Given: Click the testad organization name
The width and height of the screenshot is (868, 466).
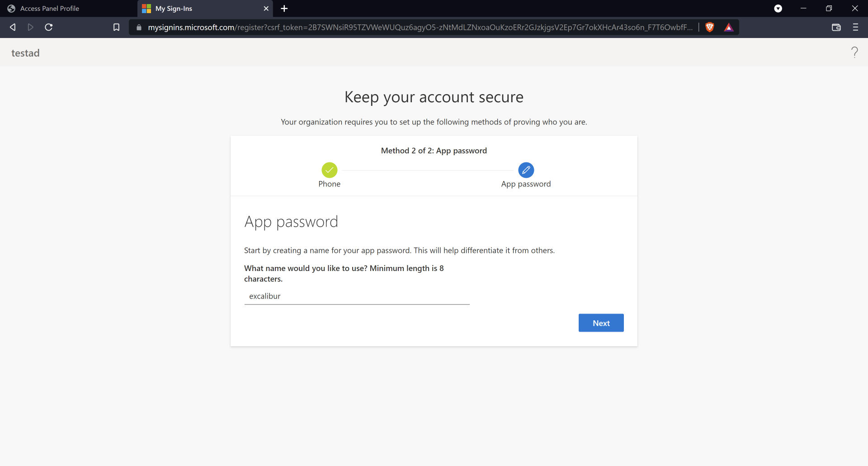Looking at the screenshot, I should tap(25, 53).
